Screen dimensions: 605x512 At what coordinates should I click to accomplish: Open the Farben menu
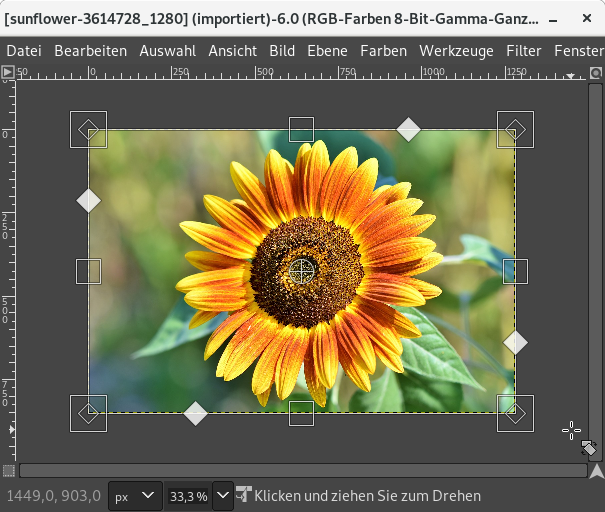coord(383,51)
